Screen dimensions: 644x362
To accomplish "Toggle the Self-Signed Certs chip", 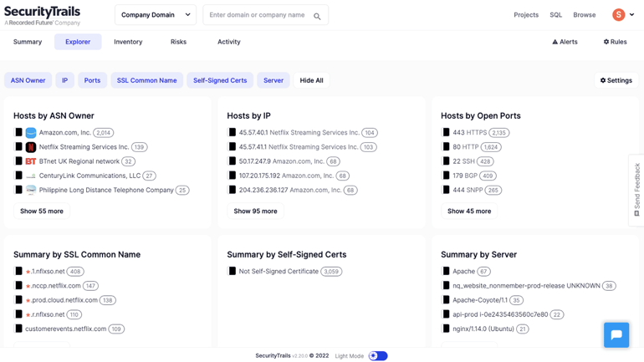I will (x=220, y=80).
